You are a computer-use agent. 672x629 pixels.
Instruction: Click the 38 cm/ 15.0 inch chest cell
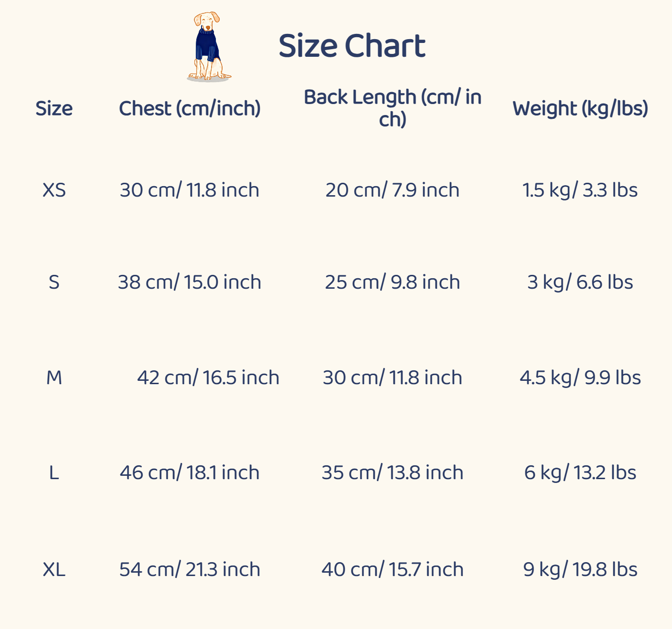tap(190, 282)
